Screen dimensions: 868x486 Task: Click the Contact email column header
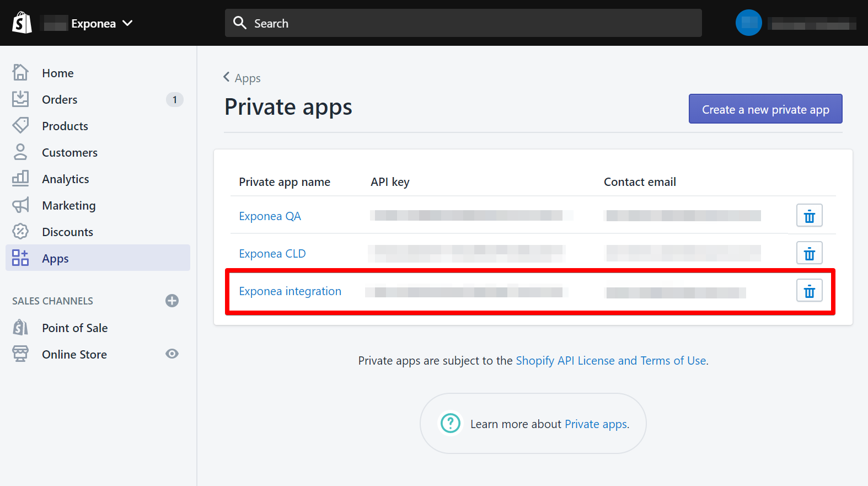point(640,182)
